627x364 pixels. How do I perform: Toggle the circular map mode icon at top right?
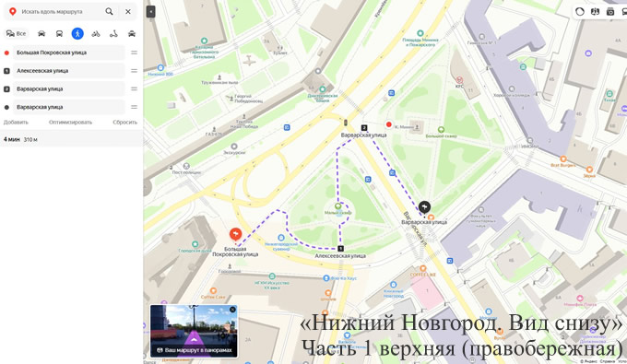[x=580, y=12]
